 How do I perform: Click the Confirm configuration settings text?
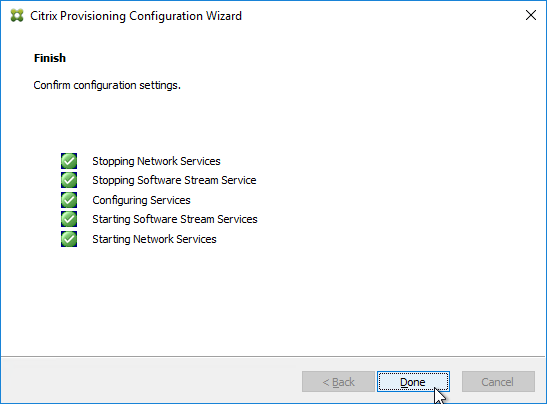tap(107, 85)
